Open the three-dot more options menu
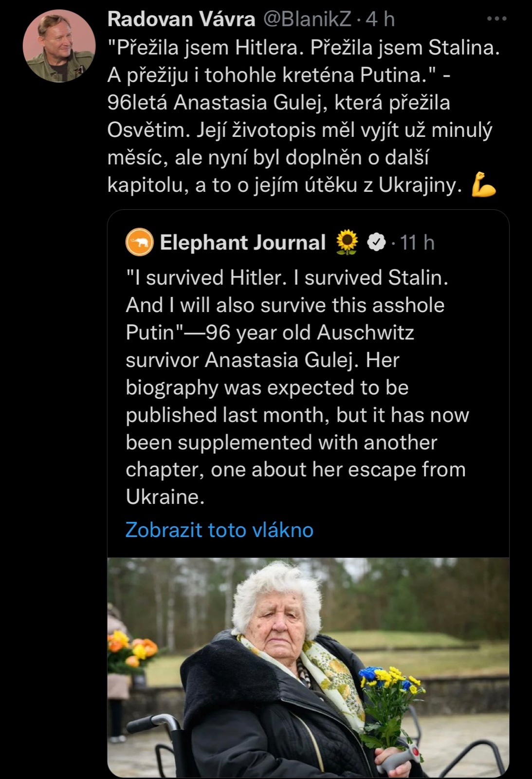532x779 pixels. (x=497, y=19)
